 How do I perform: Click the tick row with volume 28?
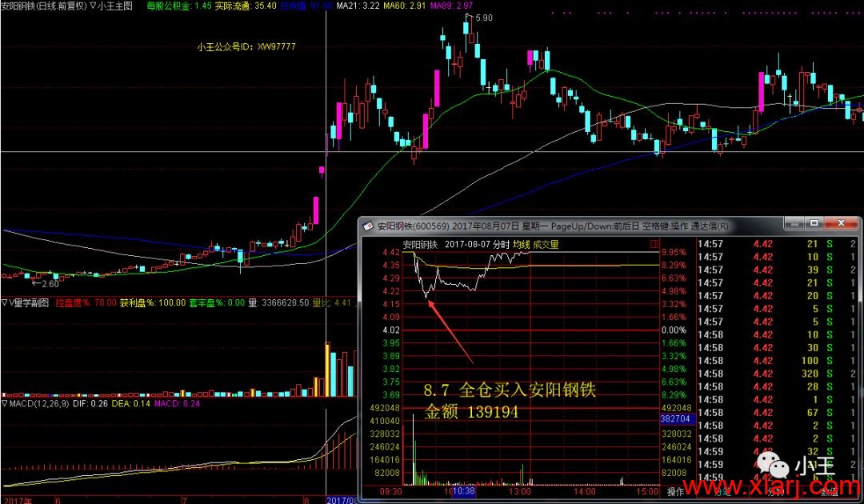(777, 386)
